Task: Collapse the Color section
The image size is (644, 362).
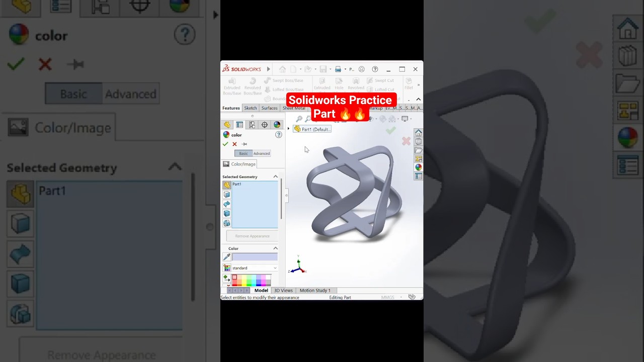Action: [x=275, y=248]
